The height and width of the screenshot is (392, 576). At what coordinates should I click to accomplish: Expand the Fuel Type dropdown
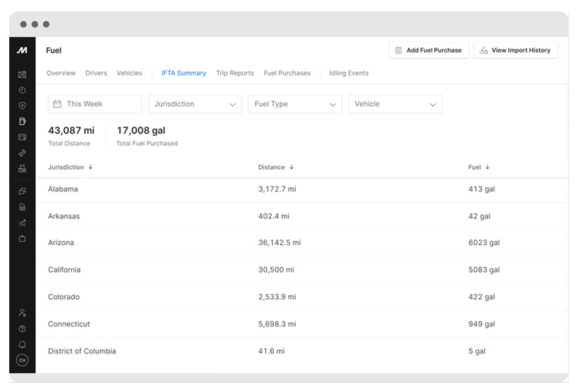[295, 104]
